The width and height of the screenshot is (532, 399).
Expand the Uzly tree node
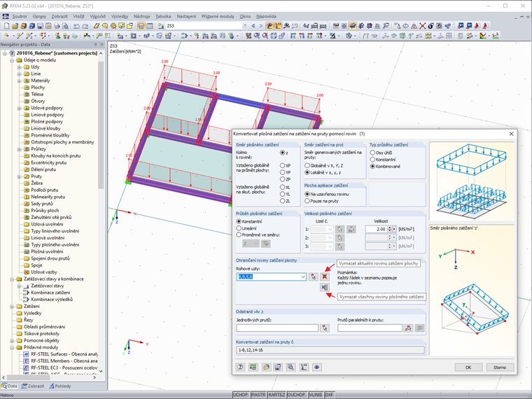pos(20,67)
